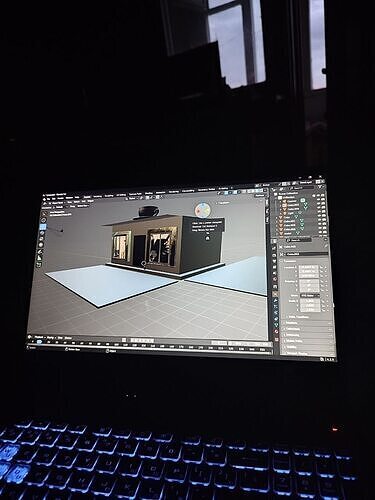The height and width of the screenshot is (500, 375).
Task: Switch to the Modeling workspace tab
Action: coord(98,197)
